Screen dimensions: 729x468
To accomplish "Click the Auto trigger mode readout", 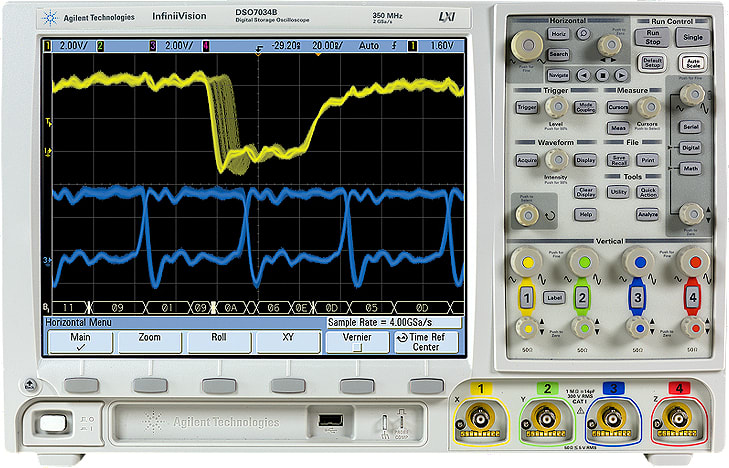I will coord(369,46).
